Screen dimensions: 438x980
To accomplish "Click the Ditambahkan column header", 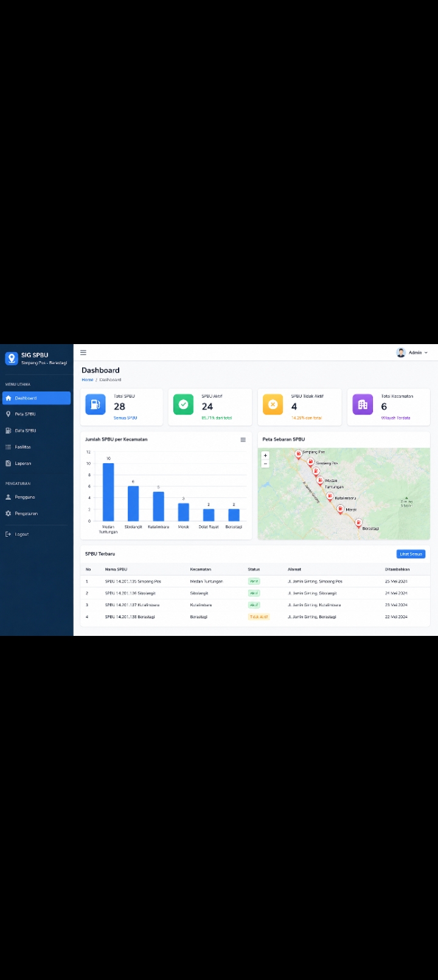I will [x=397, y=570].
